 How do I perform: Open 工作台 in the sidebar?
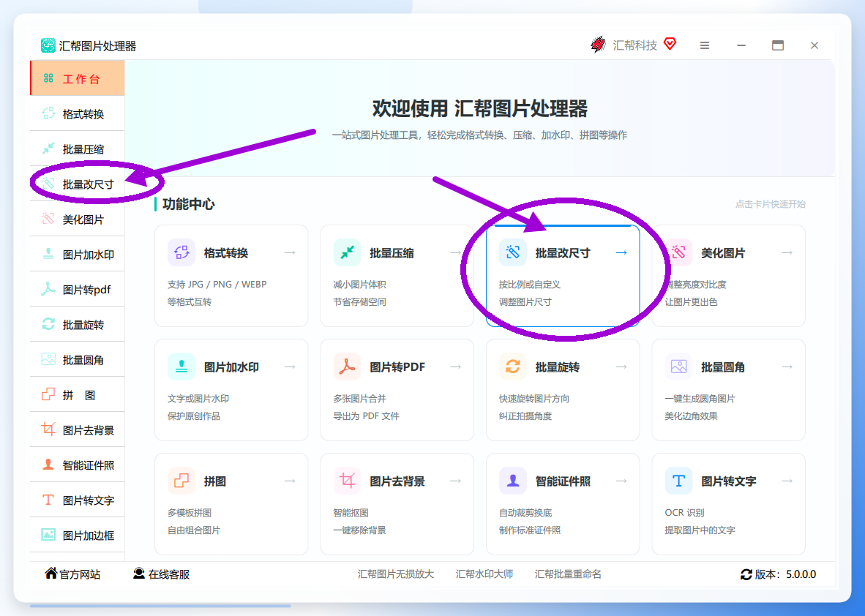[78, 78]
